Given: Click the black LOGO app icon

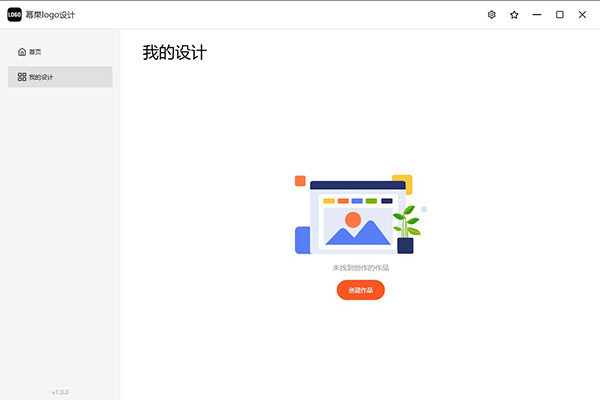Looking at the screenshot, I should click(15, 15).
